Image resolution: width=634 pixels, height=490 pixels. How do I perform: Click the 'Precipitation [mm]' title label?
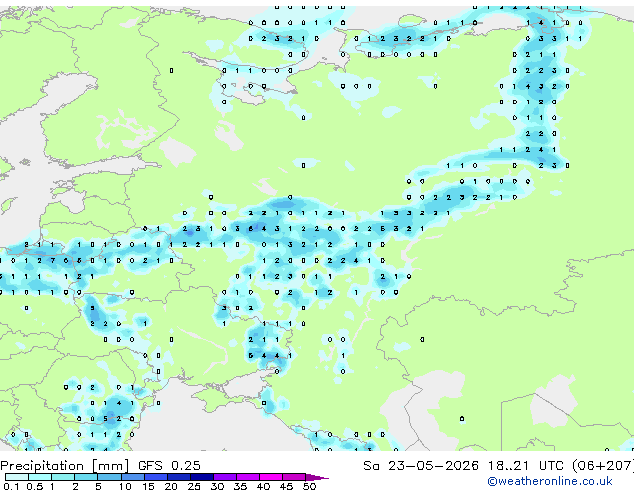[x=65, y=465]
